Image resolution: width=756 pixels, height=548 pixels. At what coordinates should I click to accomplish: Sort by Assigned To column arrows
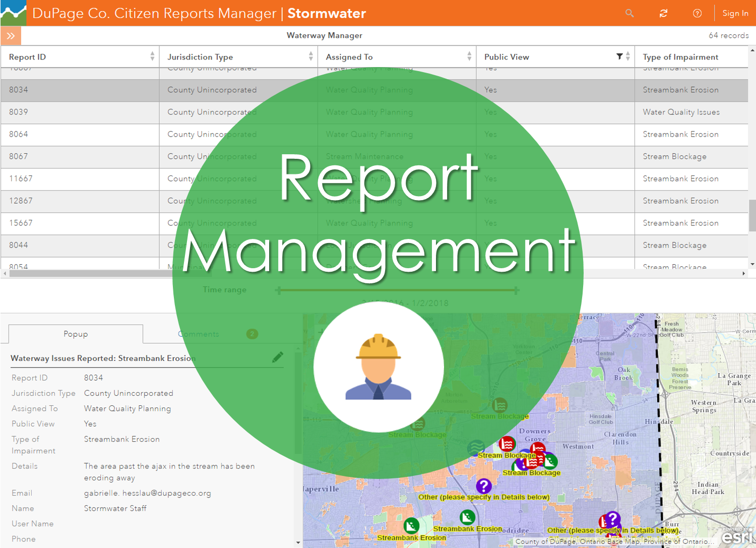click(x=469, y=56)
